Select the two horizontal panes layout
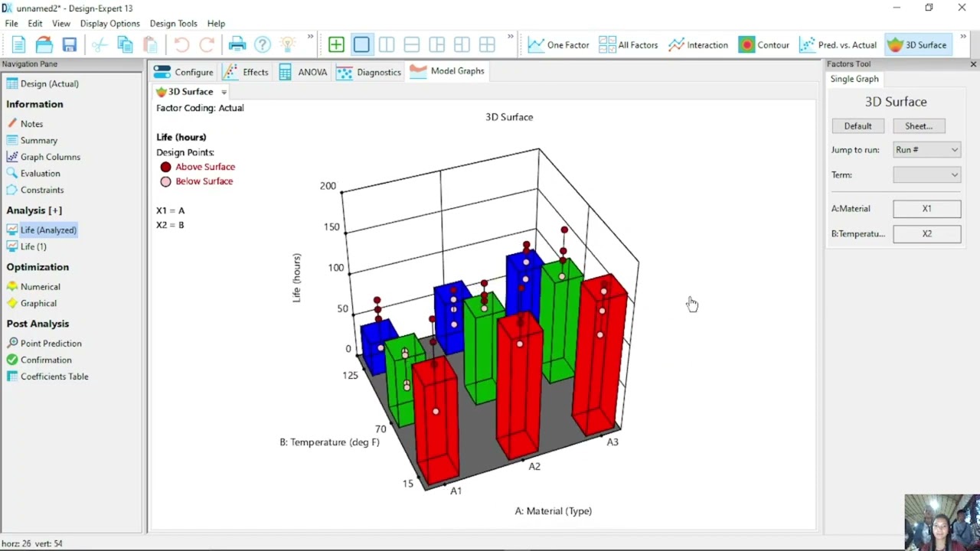 coord(412,44)
